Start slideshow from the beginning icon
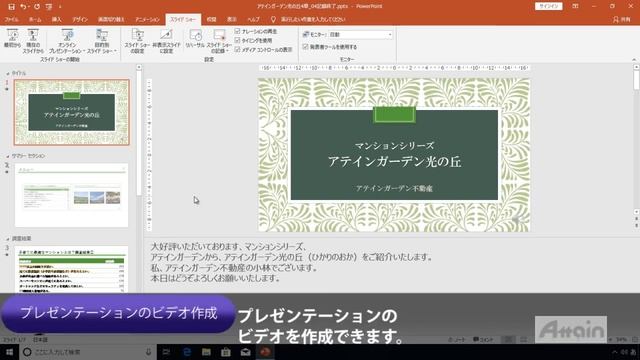Screen dimensions: 640x360 coord(12,35)
